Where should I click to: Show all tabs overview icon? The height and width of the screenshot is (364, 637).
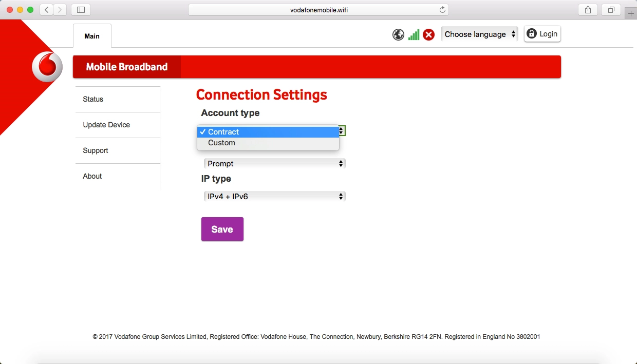(611, 10)
